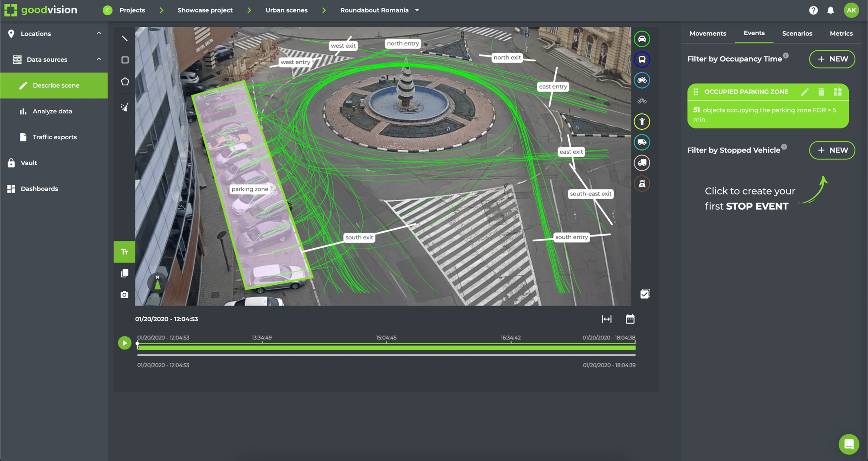Select the parking zone label

[x=250, y=189]
